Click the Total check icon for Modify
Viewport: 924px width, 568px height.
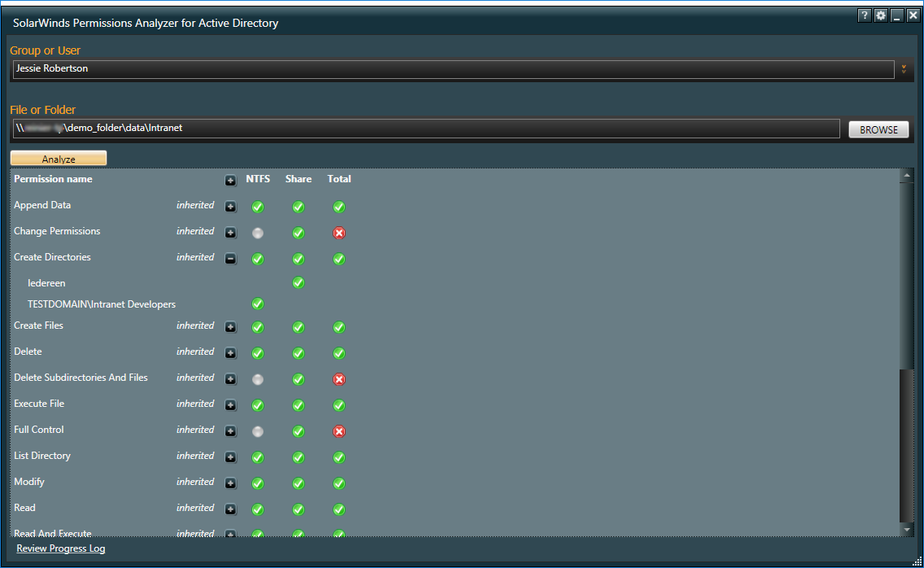pyautogui.click(x=339, y=483)
